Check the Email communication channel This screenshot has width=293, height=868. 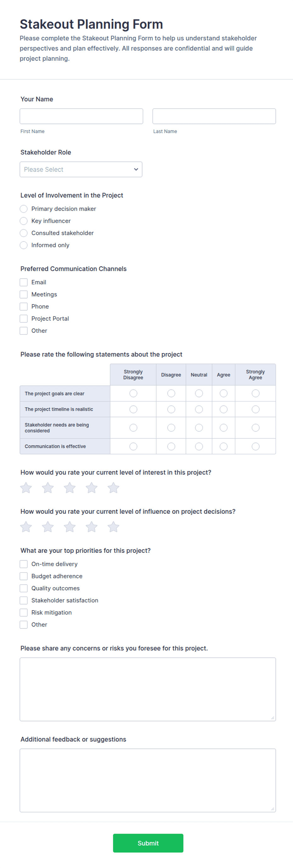(24, 282)
